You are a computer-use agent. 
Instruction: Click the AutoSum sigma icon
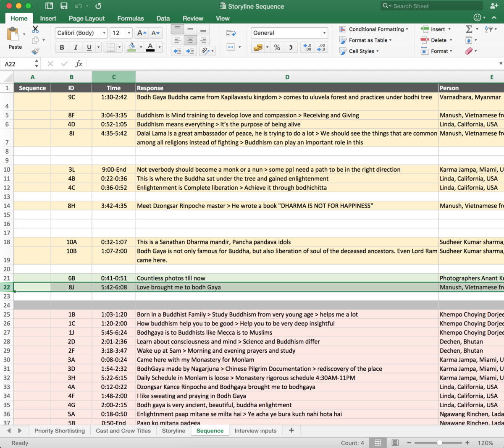tap(469, 29)
